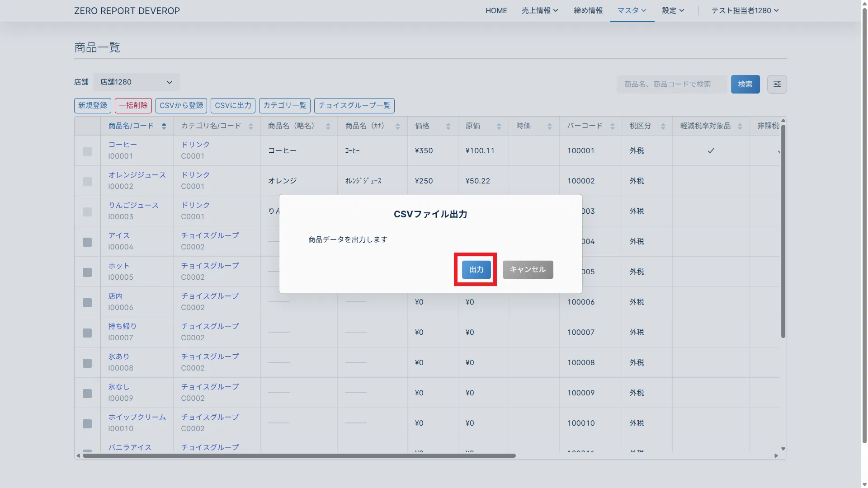Image resolution: width=868 pixels, height=488 pixels.
Task: Open the テスト担当者1280 user menu
Action: point(745,10)
